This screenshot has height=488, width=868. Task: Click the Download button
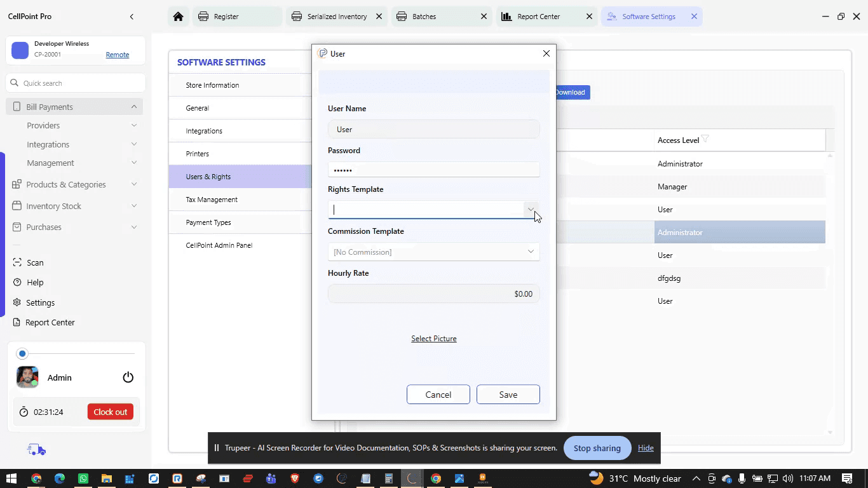[573, 92]
